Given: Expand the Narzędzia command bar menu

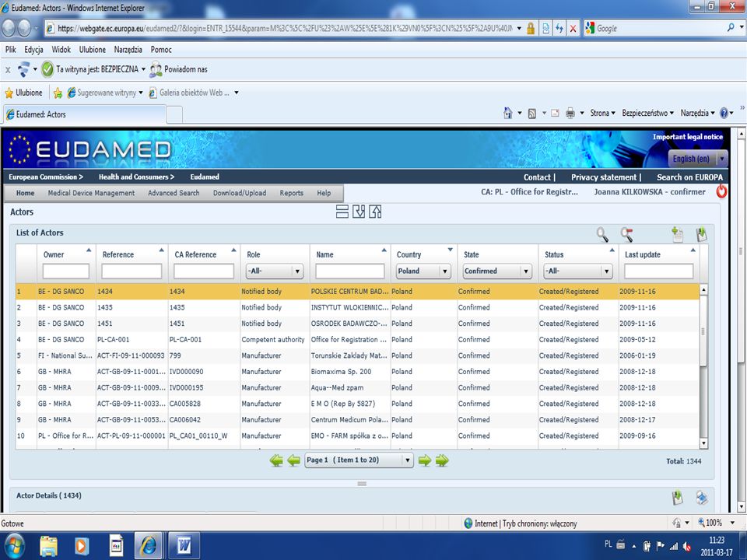Looking at the screenshot, I should coord(697,113).
